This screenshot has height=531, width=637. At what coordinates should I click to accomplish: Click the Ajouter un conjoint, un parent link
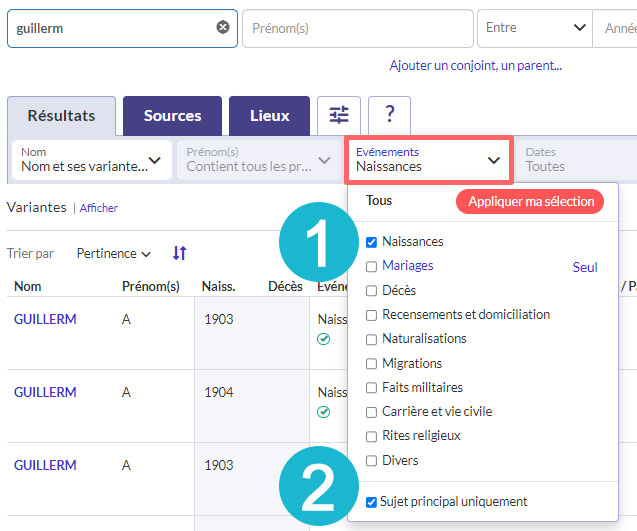pos(475,66)
